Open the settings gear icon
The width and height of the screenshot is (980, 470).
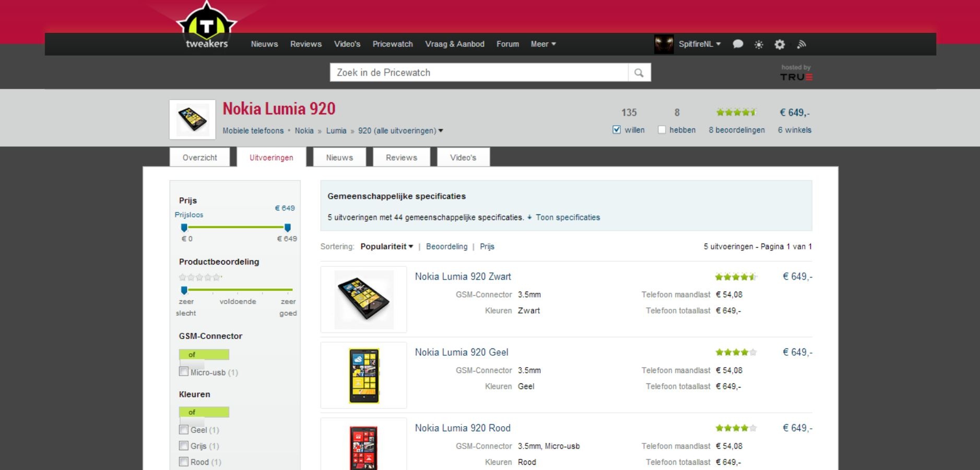[x=780, y=44]
